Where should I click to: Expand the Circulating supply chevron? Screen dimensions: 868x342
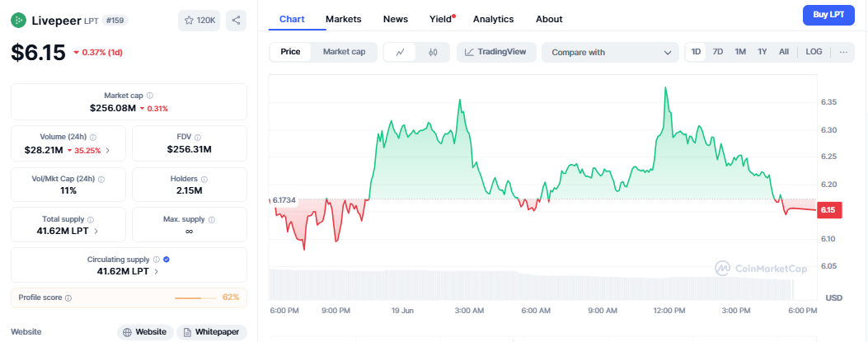[x=157, y=271]
